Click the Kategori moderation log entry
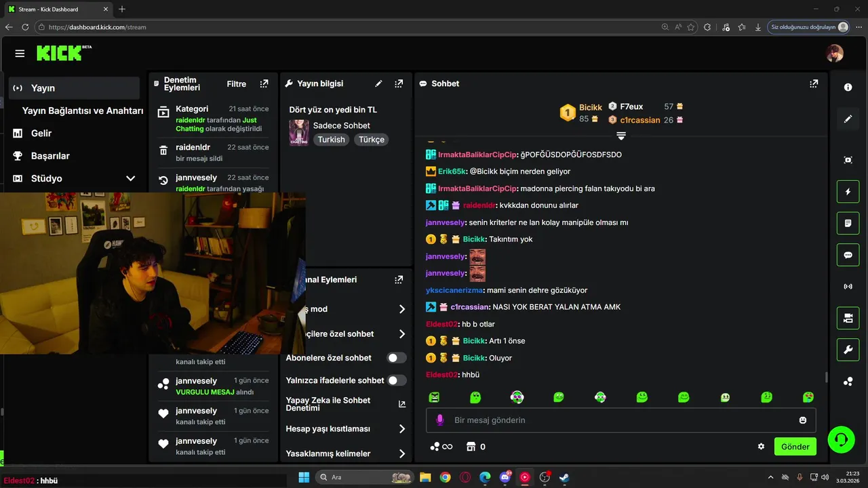The width and height of the screenshot is (868, 488). pos(214,119)
